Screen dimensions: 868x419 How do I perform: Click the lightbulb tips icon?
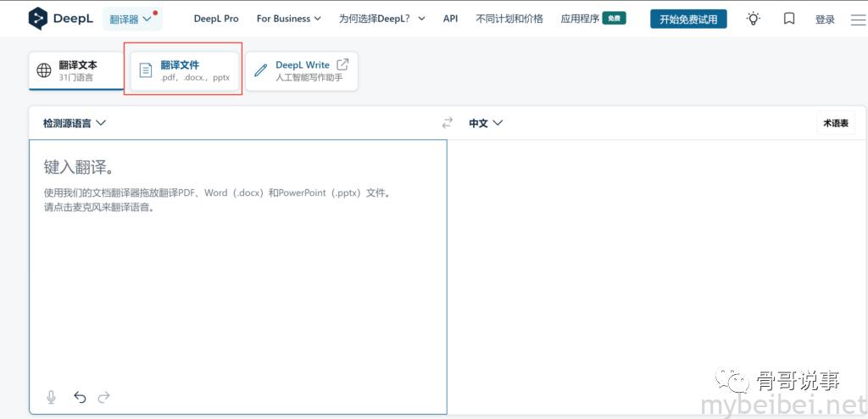tap(754, 19)
